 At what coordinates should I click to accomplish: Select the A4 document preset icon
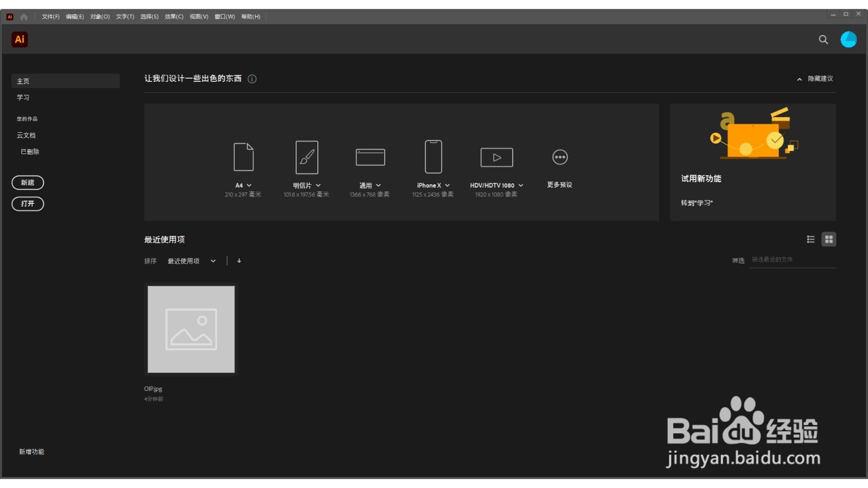244,157
